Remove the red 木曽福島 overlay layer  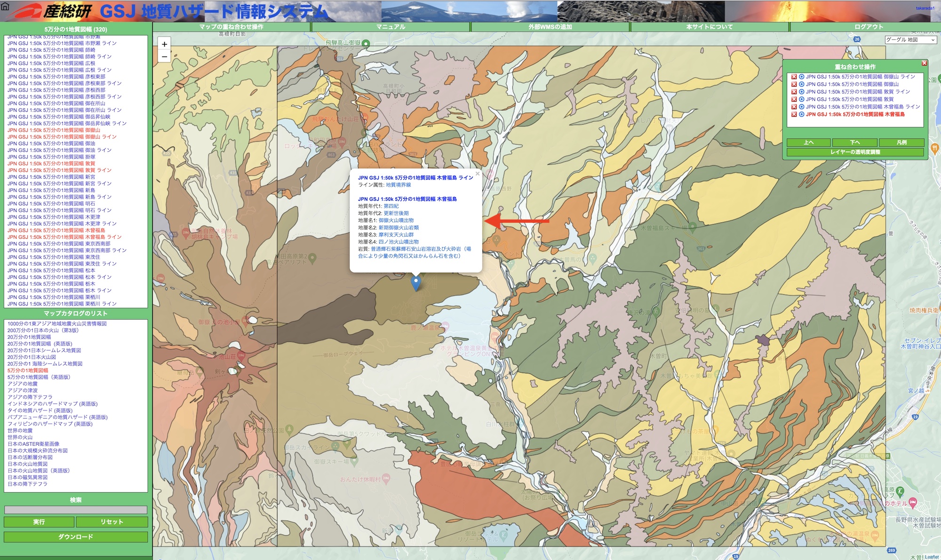(x=794, y=114)
